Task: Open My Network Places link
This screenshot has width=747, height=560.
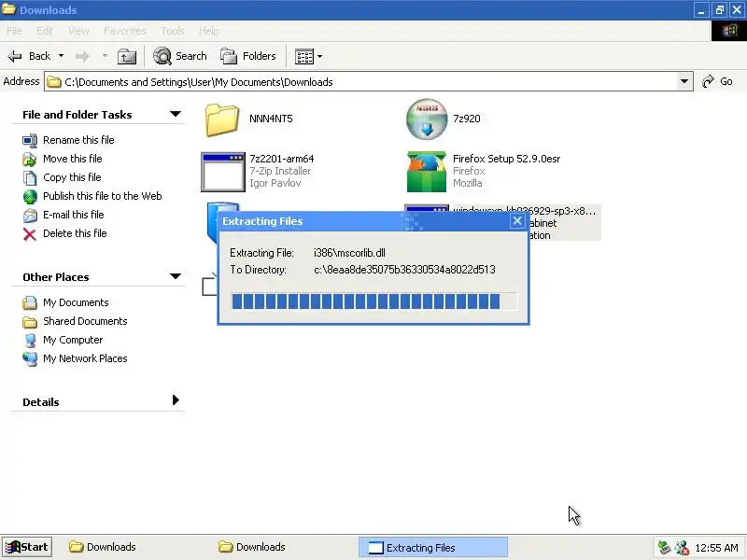Action: click(85, 358)
